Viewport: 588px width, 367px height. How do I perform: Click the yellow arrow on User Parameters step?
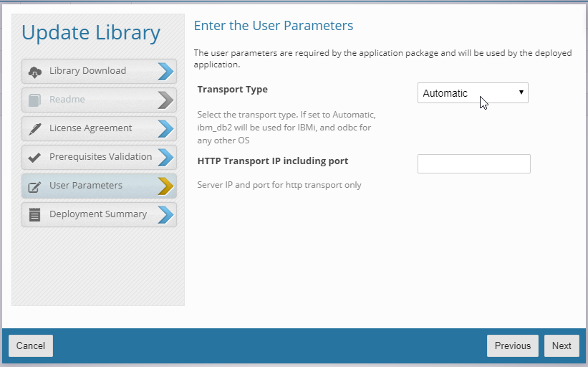(x=165, y=186)
